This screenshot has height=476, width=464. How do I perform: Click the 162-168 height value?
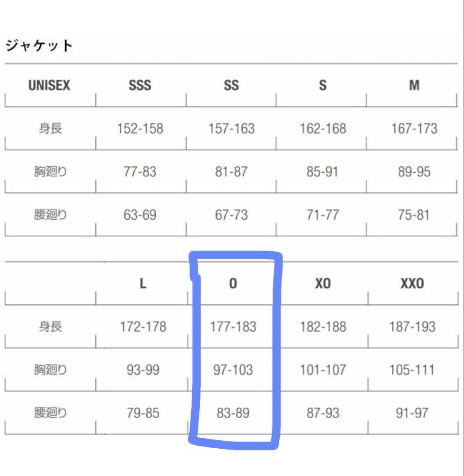[x=323, y=129]
